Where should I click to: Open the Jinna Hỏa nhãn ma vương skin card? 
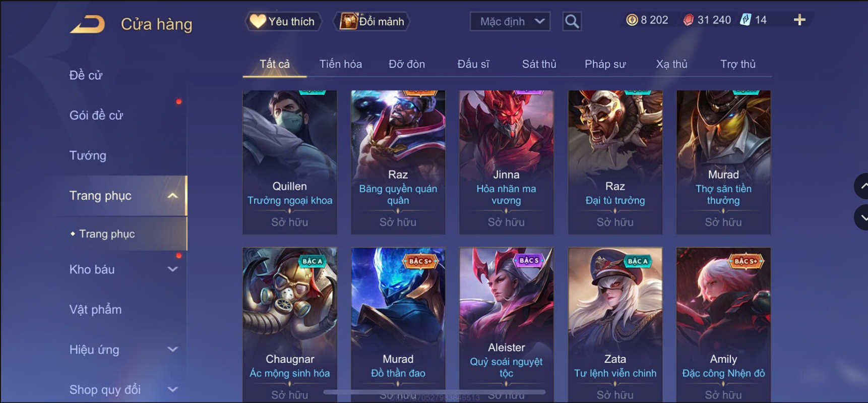coord(506,162)
